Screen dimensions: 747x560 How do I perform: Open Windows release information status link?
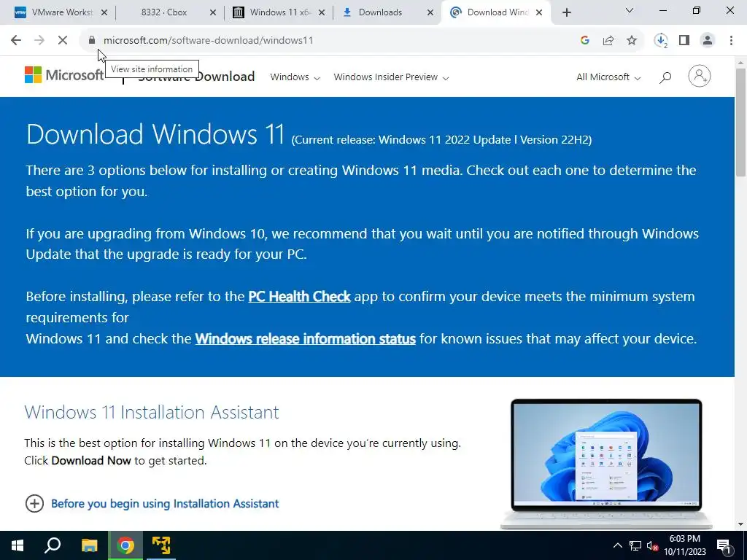click(x=306, y=338)
